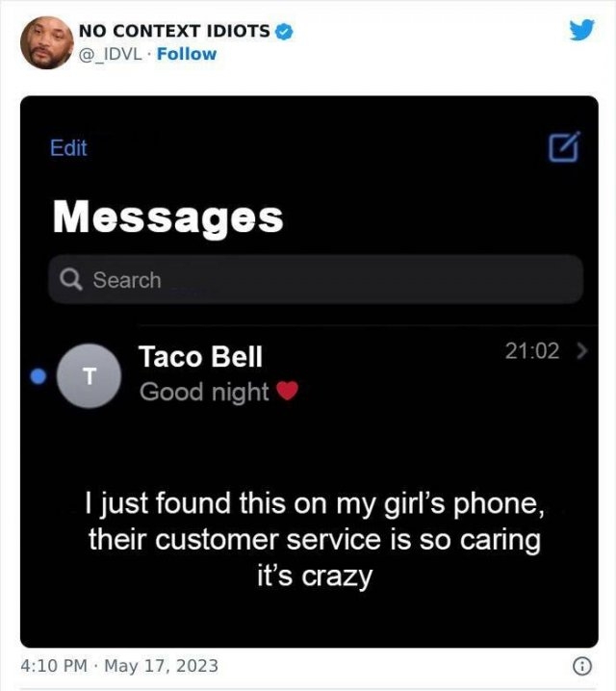Viewport: 616px width, 691px height.
Task: Follow the _IDVL account
Action: (x=187, y=54)
